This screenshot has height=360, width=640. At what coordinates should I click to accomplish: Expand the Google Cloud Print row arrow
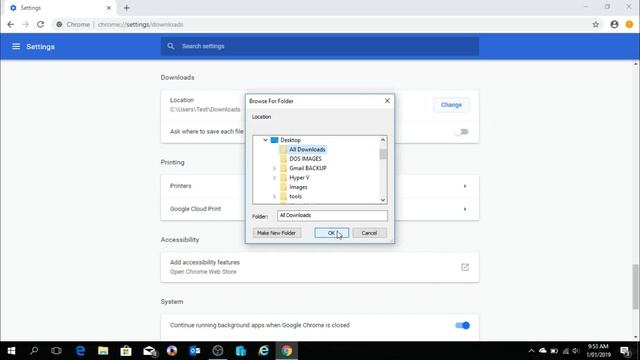[465, 209]
